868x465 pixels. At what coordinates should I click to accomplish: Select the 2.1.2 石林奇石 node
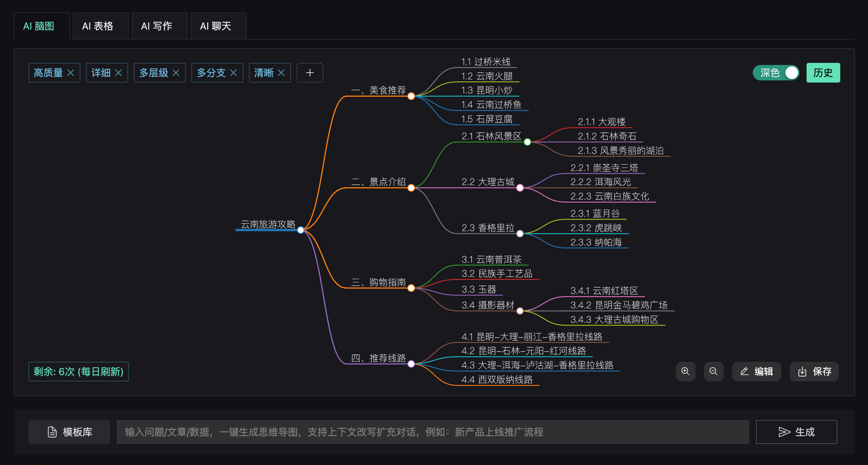(607, 136)
